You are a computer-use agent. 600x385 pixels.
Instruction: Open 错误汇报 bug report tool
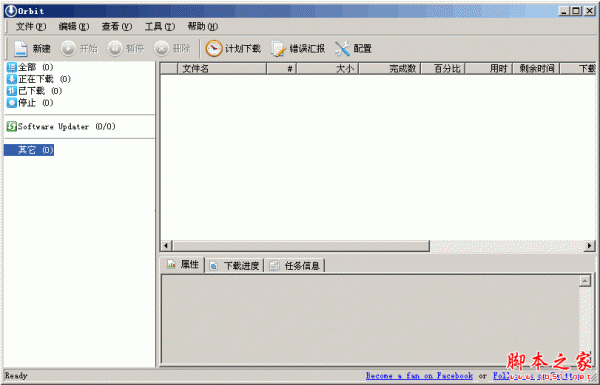(x=298, y=49)
